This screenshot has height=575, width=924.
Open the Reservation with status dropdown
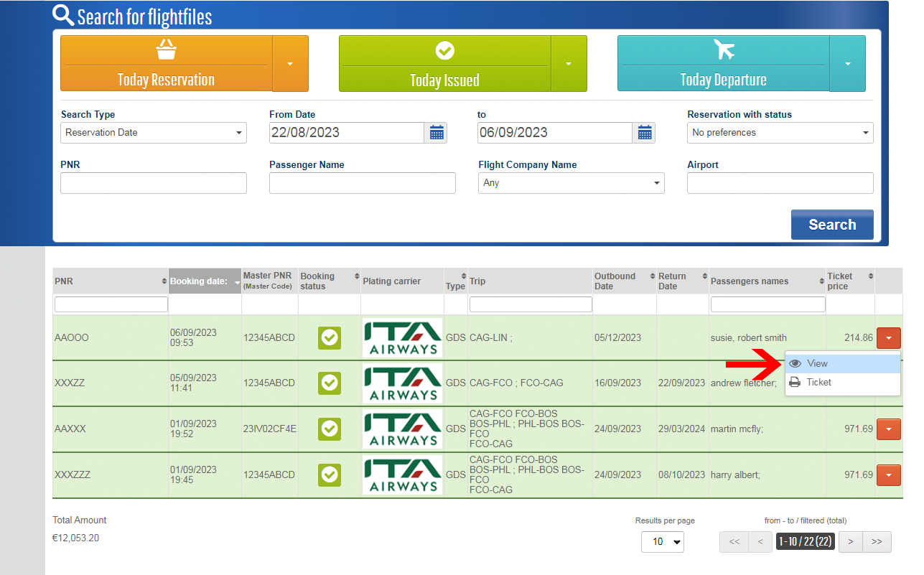click(x=780, y=133)
